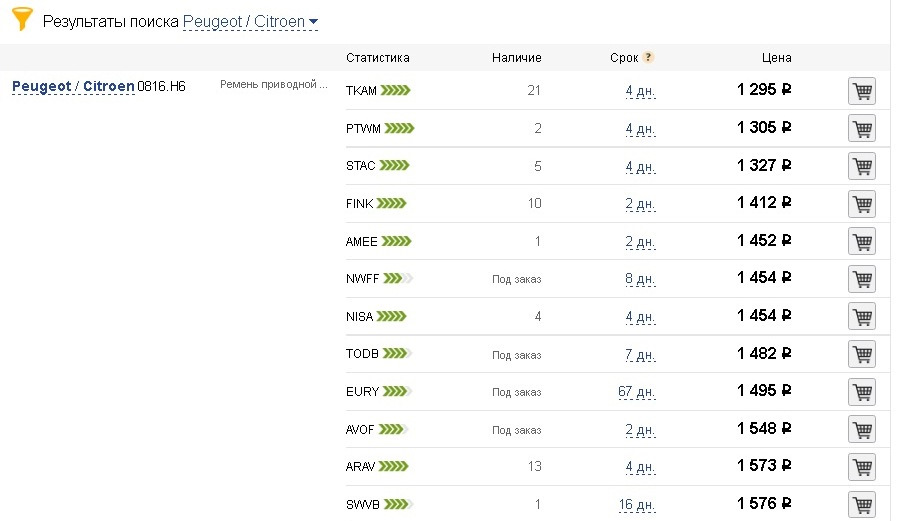The height and width of the screenshot is (521, 899).
Task: Add TODB offer at 1 482 to cart
Action: tap(862, 354)
